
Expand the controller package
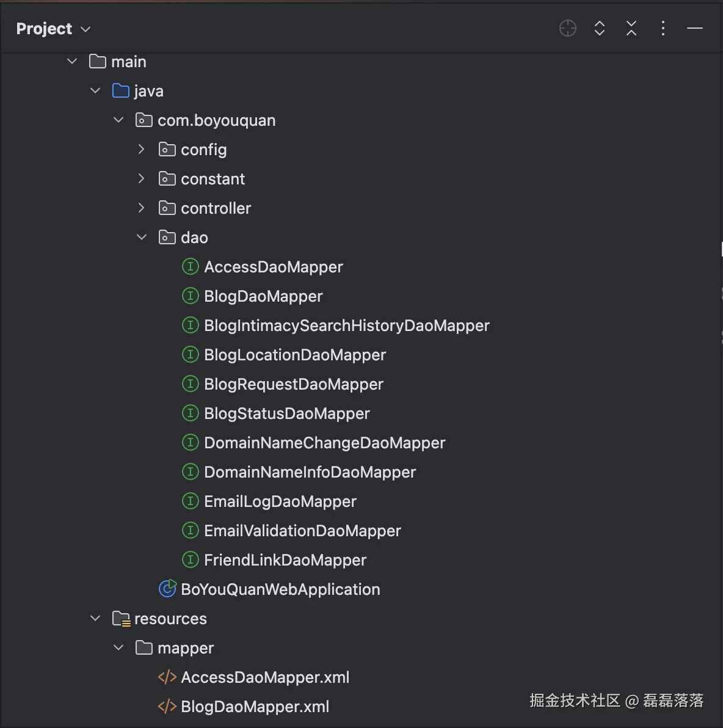[x=142, y=208]
